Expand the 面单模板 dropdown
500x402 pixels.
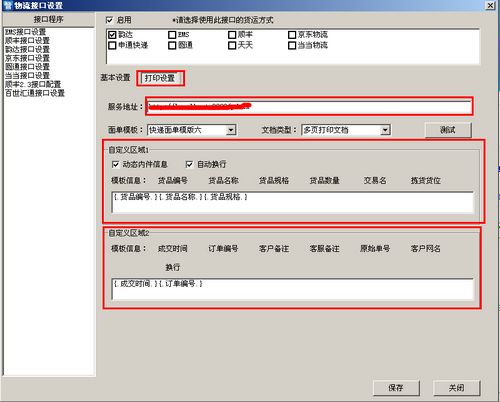(x=231, y=130)
